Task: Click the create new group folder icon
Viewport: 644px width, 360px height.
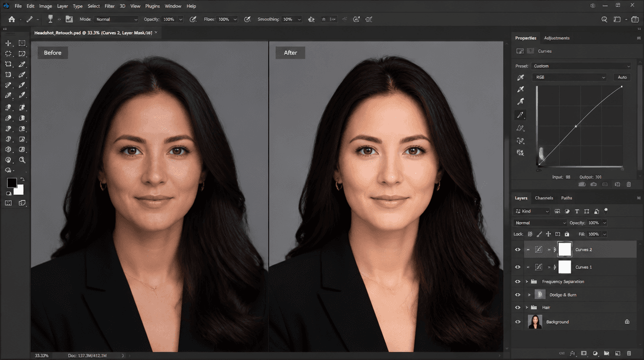Action: [x=606, y=353]
